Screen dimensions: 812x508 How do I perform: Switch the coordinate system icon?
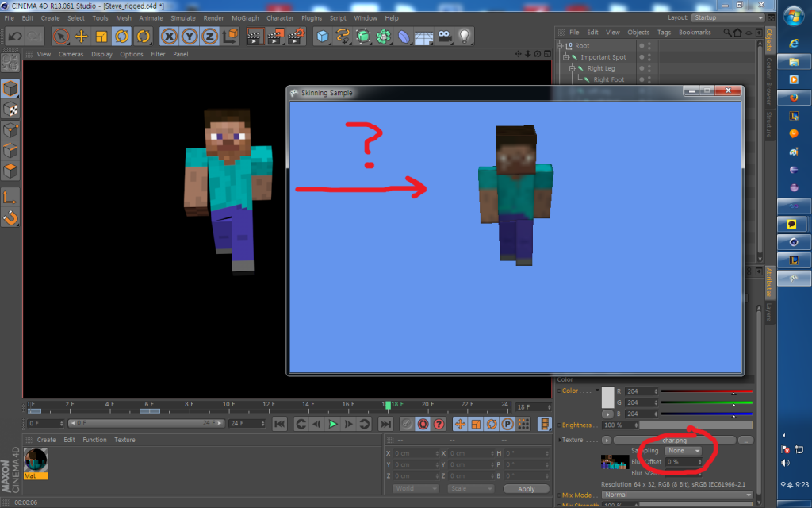point(230,37)
